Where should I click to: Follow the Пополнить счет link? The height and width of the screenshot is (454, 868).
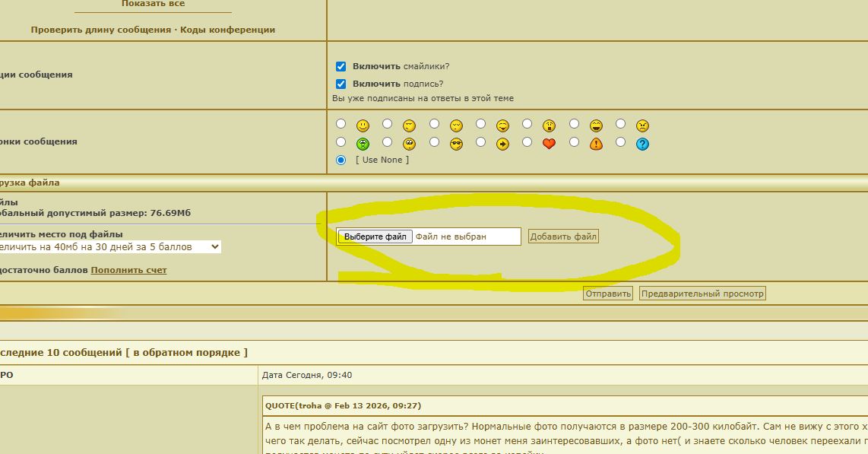[x=128, y=270]
